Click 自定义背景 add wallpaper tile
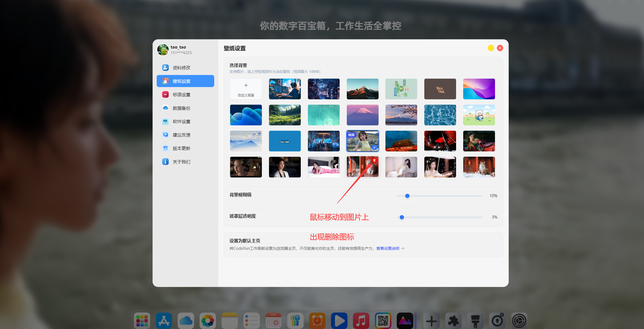The height and width of the screenshot is (329, 644). pyautogui.click(x=246, y=89)
